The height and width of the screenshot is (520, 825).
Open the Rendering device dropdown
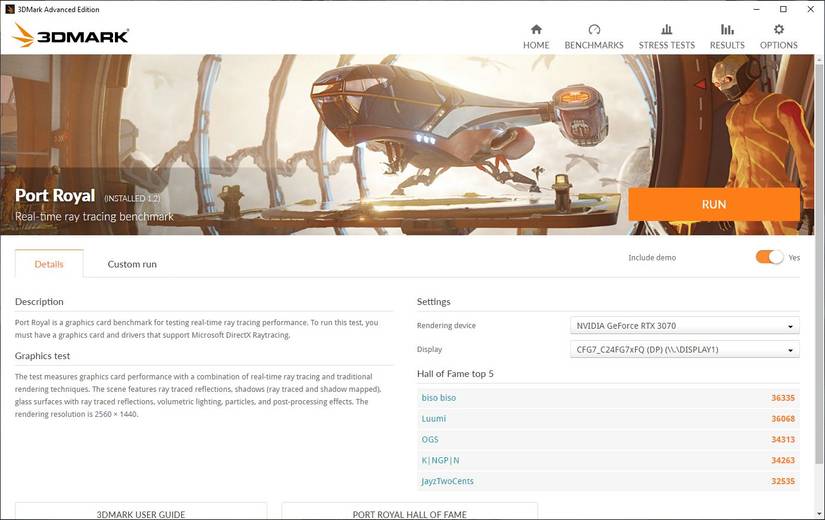tap(685, 326)
